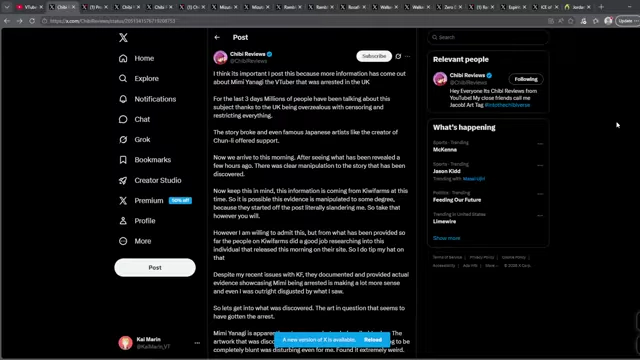Viewport: 640px width, 360px height.
Task: Click the Premium 50% off badge
Action: [180, 200]
